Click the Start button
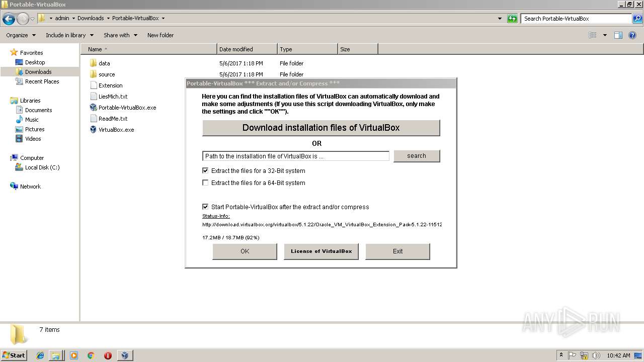The width and height of the screenshot is (644, 362). [x=14, y=355]
